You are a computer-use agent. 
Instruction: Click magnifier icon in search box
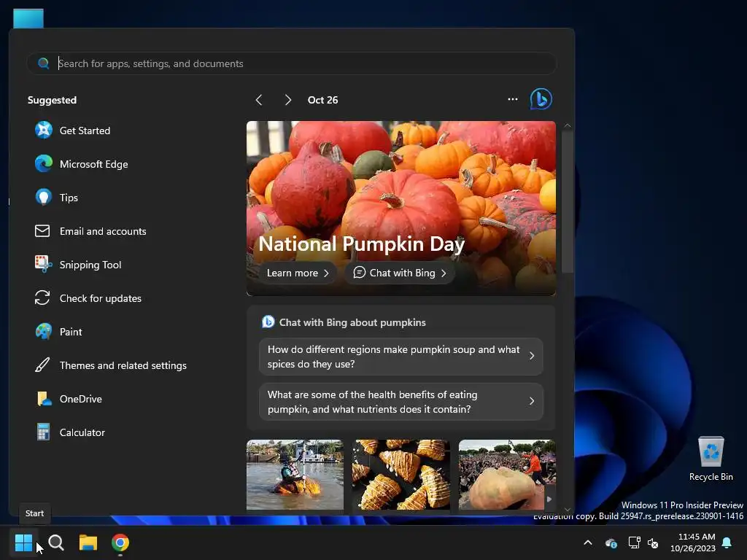[x=43, y=63]
